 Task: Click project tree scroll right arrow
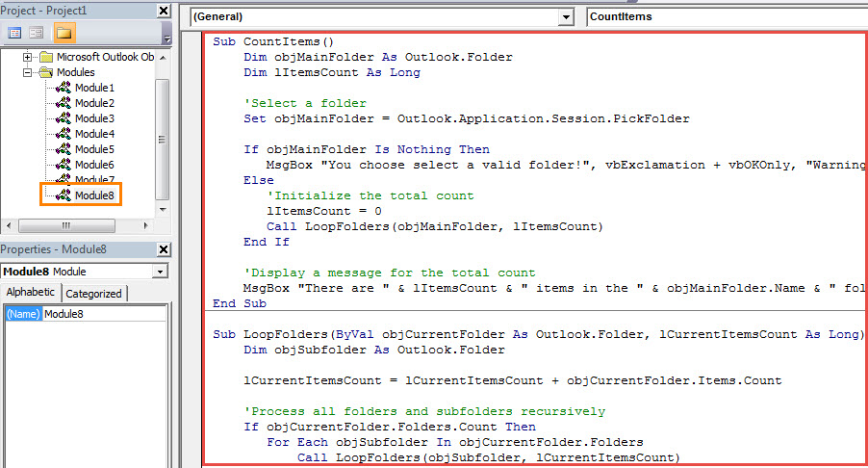[145, 226]
